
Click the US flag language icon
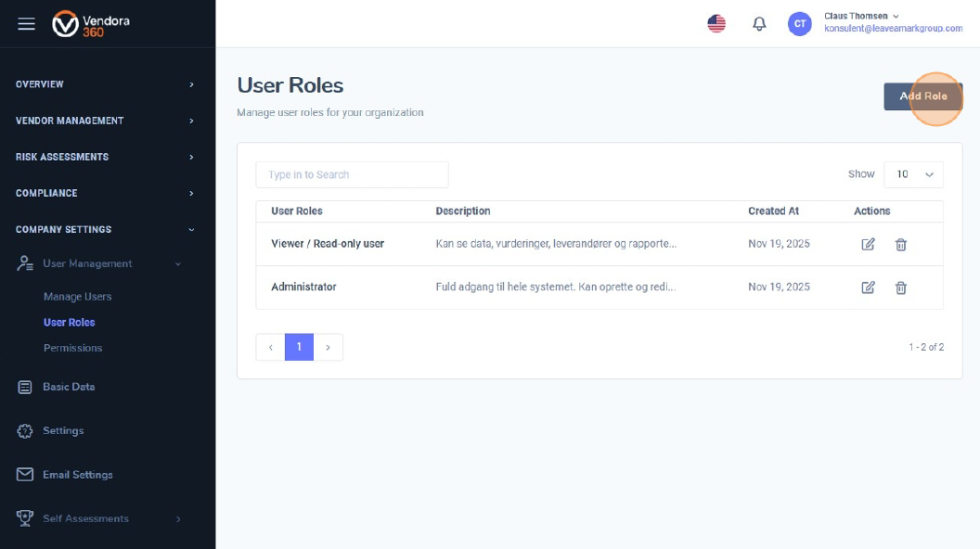[x=716, y=24]
